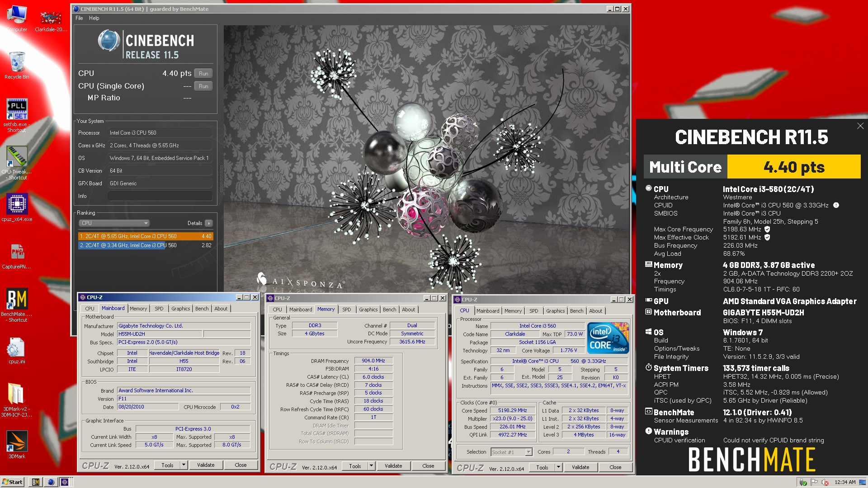Launch the 3DMark desktop shortcut

click(17, 445)
